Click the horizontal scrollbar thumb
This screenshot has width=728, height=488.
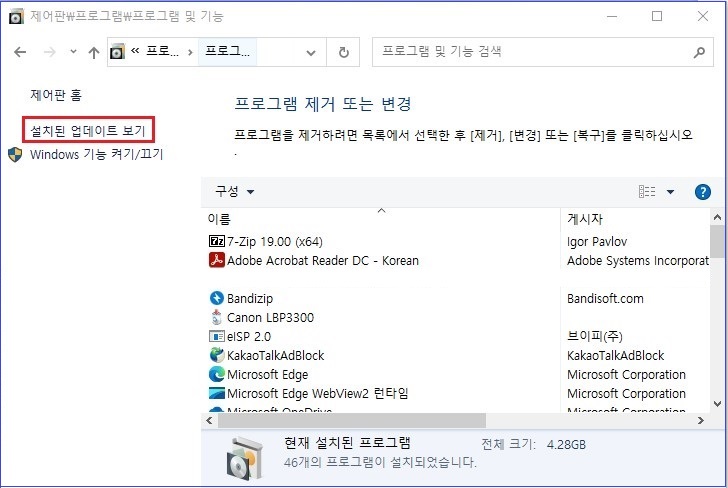coord(352,421)
